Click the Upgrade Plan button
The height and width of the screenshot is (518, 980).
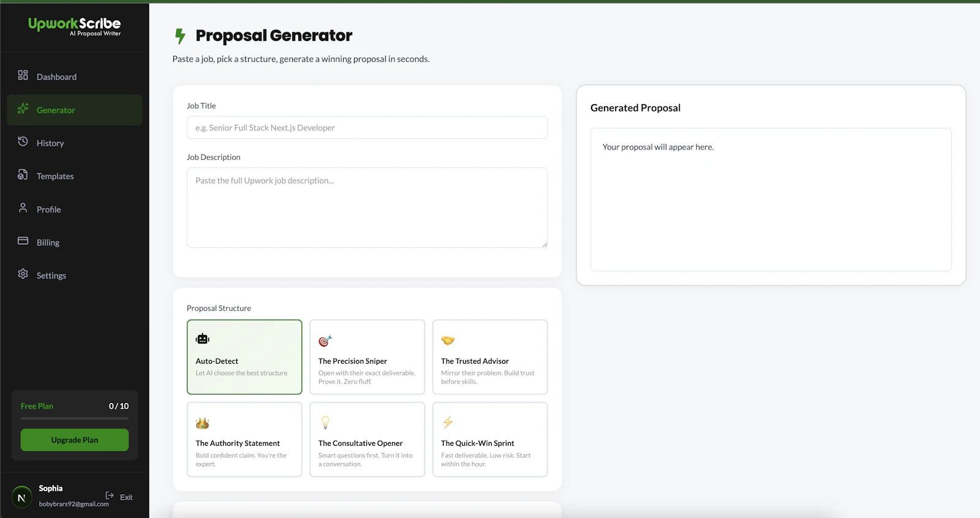pos(75,440)
